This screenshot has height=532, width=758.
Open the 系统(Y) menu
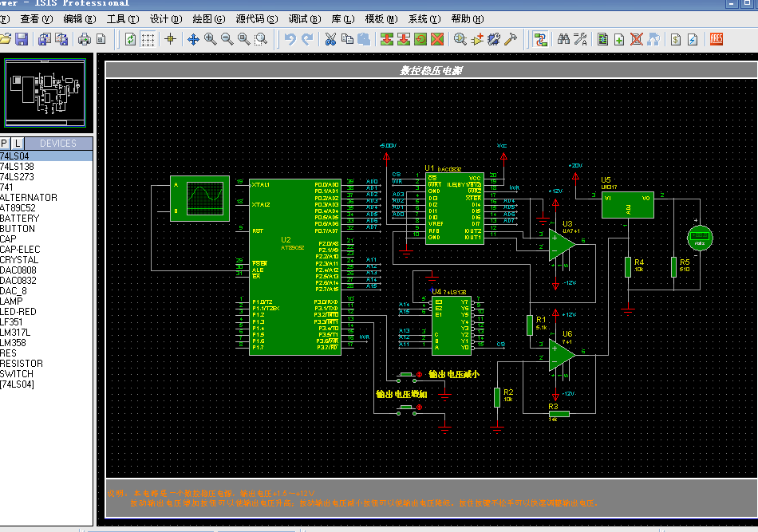(424, 19)
